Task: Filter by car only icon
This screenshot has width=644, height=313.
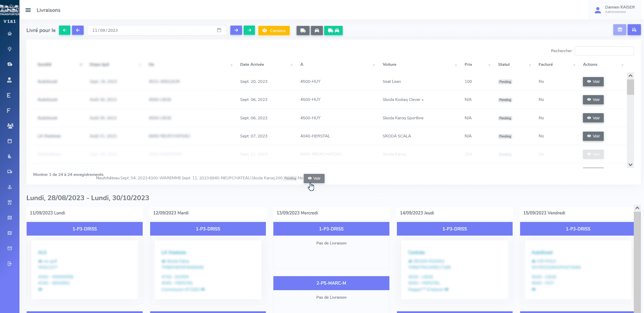Action: point(317,31)
